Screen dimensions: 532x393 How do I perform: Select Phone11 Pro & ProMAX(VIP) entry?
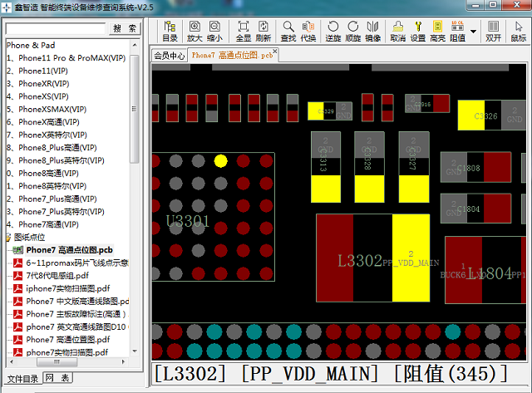pyautogui.click(x=66, y=58)
